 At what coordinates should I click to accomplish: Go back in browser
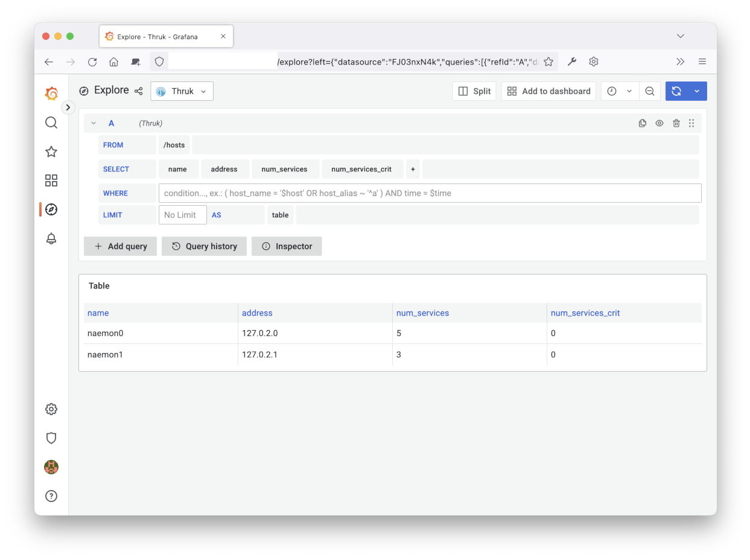49,62
